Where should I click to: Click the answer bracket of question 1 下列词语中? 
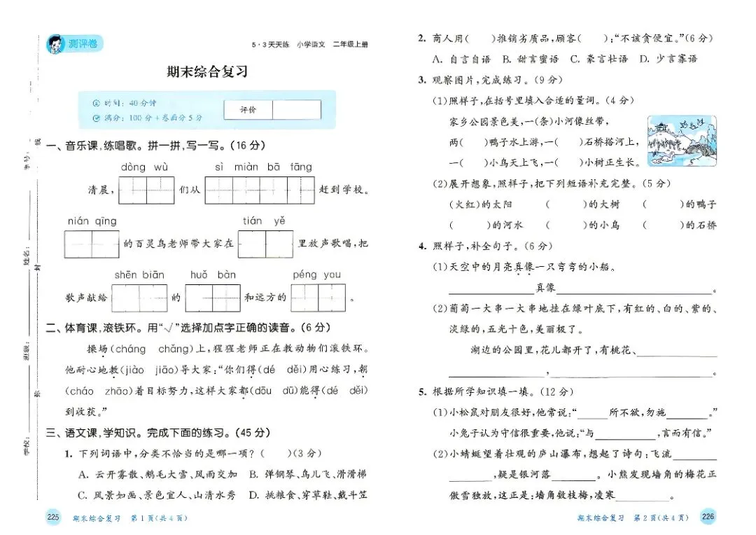276,454
